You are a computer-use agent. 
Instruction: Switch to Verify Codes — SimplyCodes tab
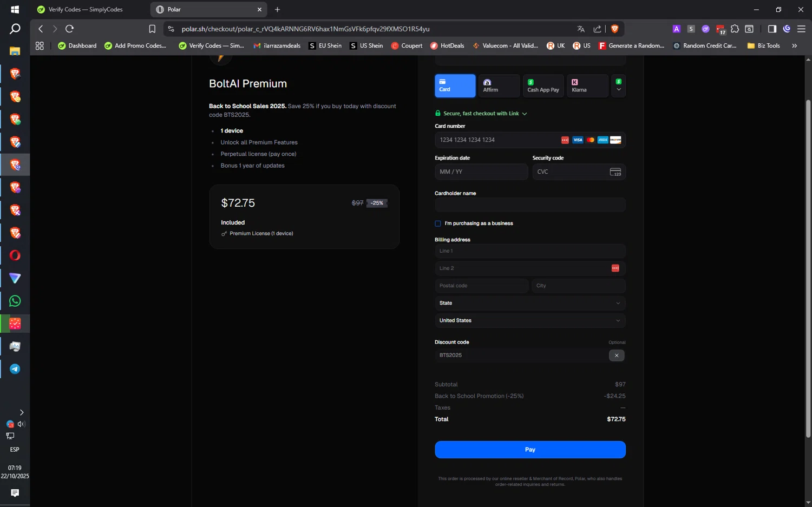tap(86, 10)
